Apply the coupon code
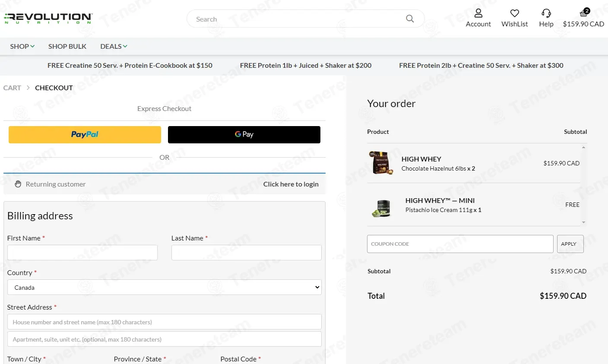This screenshot has height=364, width=608. tap(570, 244)
